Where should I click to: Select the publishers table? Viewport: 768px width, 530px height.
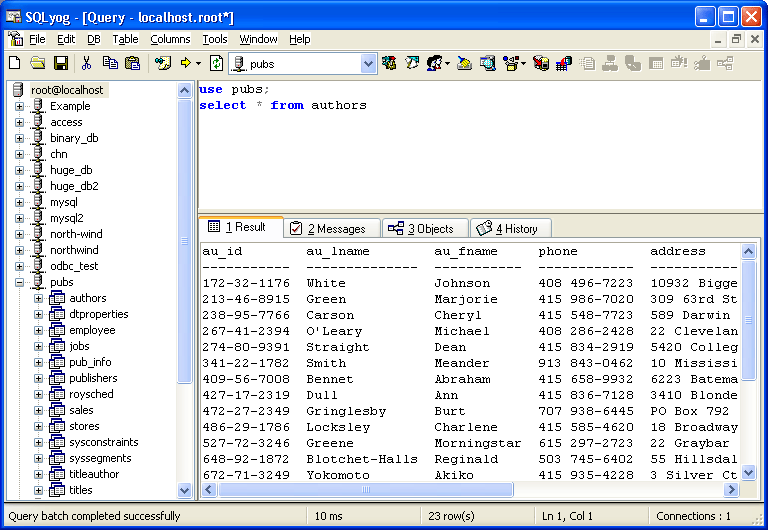point(93,378)
